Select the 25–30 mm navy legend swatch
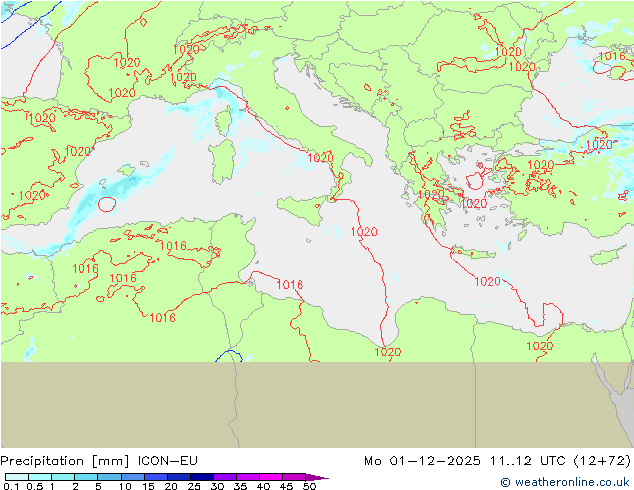This screenshot has height=490, width=634. [202, 477]
